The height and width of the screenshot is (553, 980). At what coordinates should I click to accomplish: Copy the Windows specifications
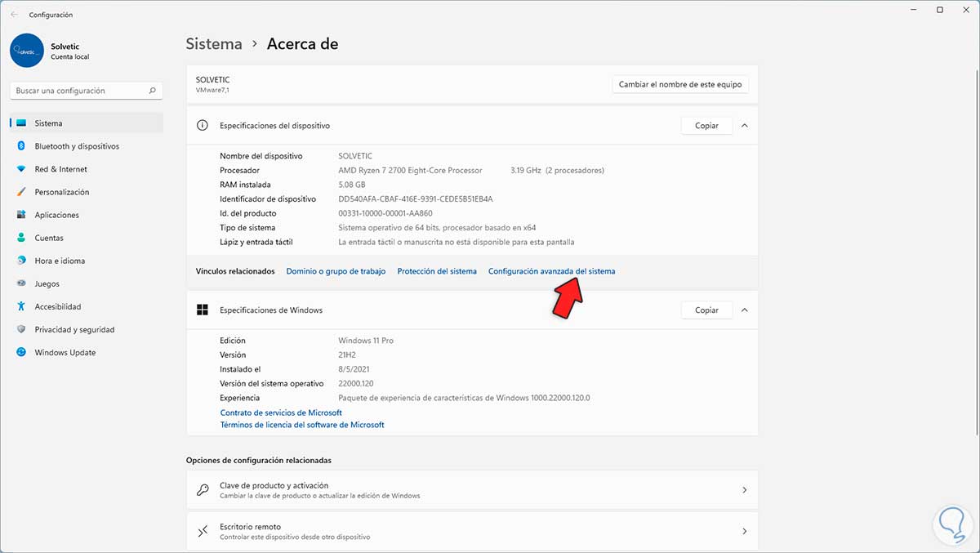[x=706, y=310]
